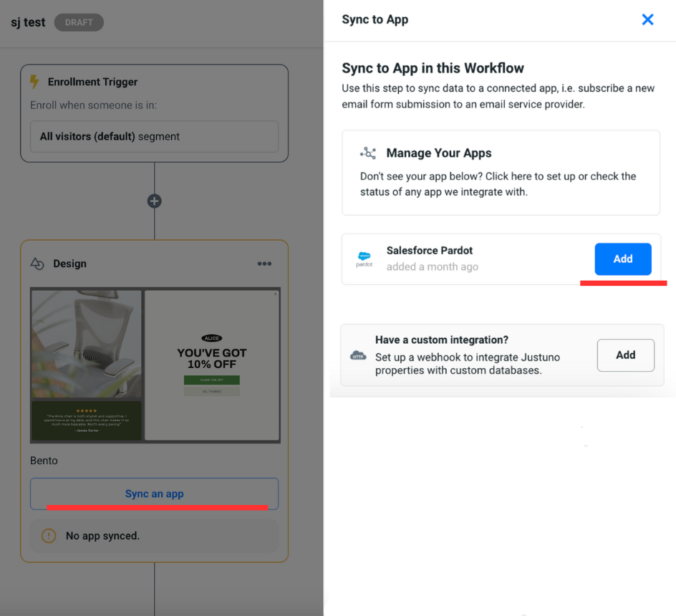Image resolution: width=676 pixels, height=616 pixels.
Task: Open the Manage Your Apps card
Action: pyautogui.click(x=500, y=173)
